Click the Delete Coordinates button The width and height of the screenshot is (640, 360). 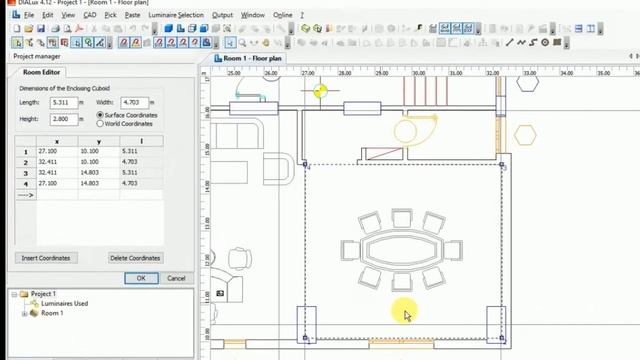(135, 258)
